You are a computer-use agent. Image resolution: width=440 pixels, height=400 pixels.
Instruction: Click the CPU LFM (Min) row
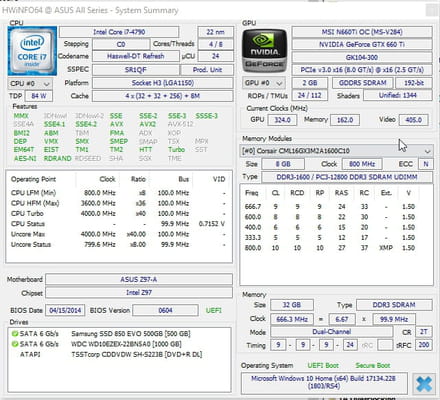point(118,193)
